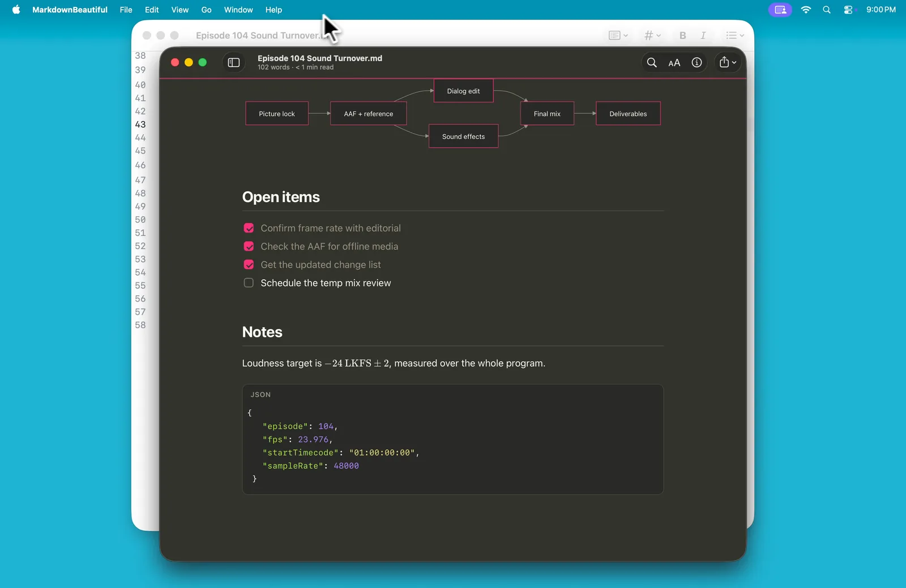Image resolution: width=906 pixels, height=588 pixels.
Task: Click the 'Loudness target' paragraph
Action: (394, 363)
